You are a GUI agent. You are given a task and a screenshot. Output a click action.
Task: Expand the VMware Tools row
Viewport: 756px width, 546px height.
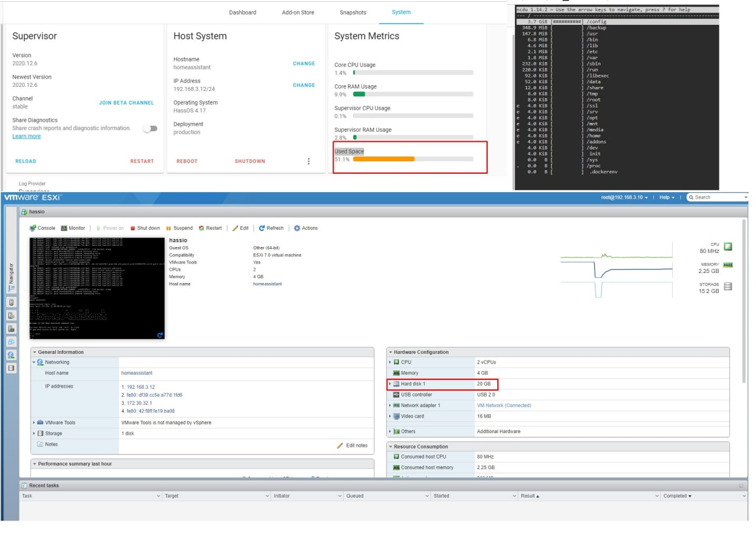[34, 422]
